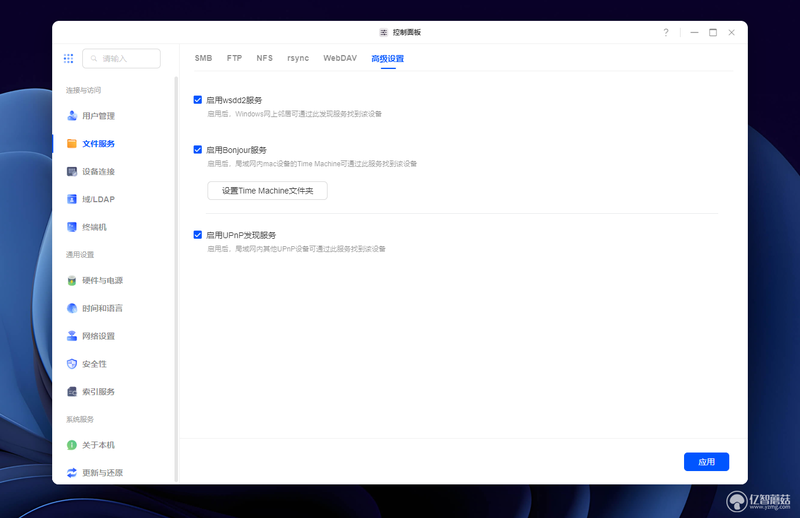Open the app grid icon beside search
Screen dimensions: 800x518
tap(68, 58)
